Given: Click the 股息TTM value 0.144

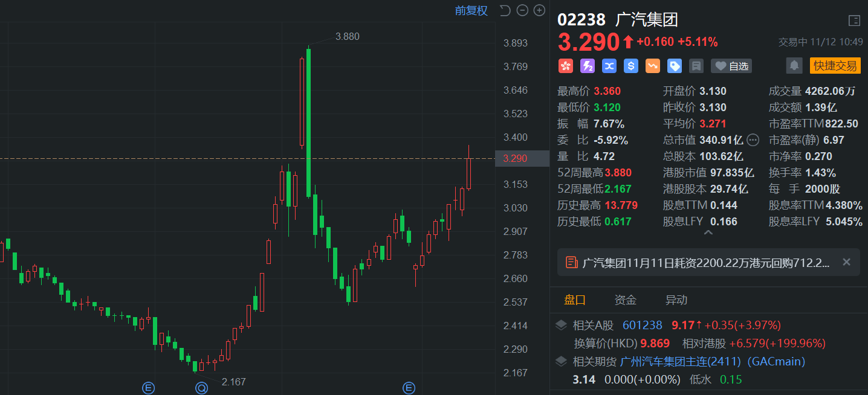Looking at the screenshot, I should point(724,205).
